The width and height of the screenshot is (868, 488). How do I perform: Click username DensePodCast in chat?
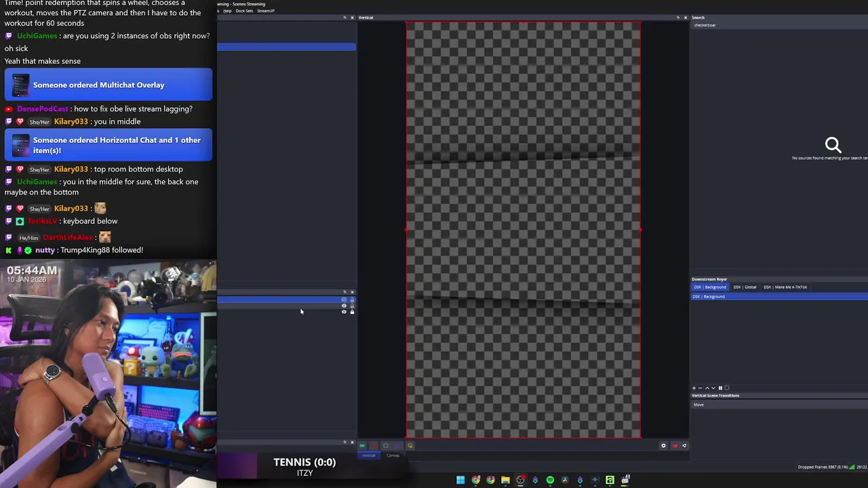[43, 108]
